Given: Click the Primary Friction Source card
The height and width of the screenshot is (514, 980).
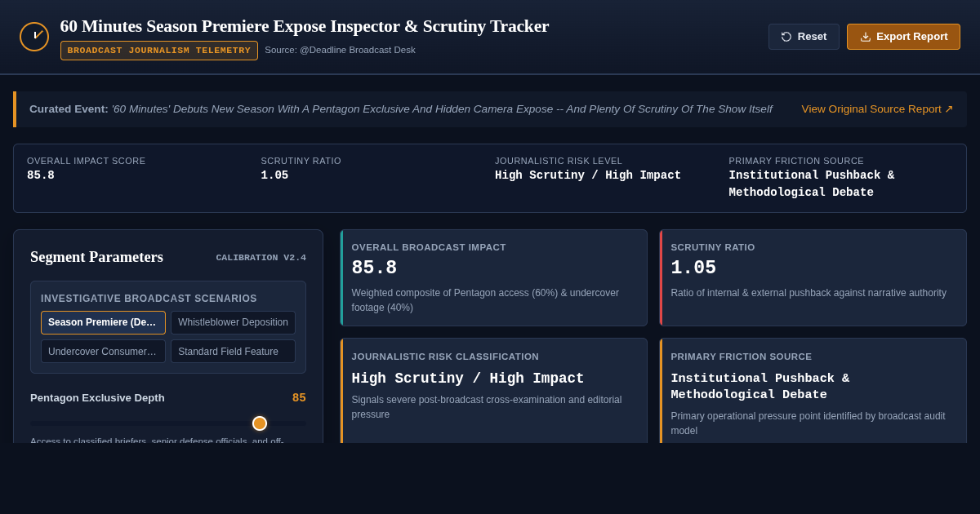Looking at the screenshot, I should click(813, 391).
